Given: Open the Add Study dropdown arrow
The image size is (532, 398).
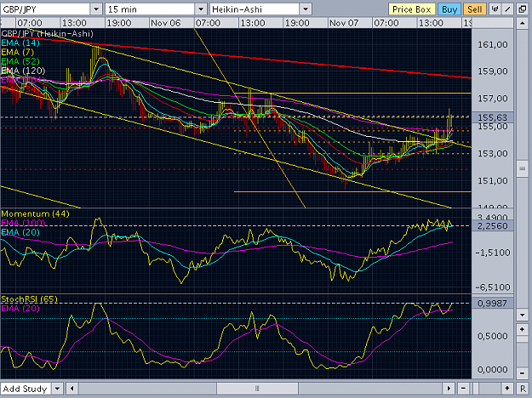Looking at the screenshot, I should click(x=57, y=389).
